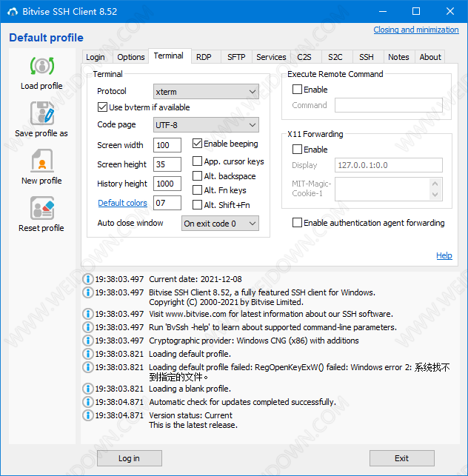The image size is (468, 476).
Task: Click info icon beside Version status log entry
Action: tap(88, 415)
